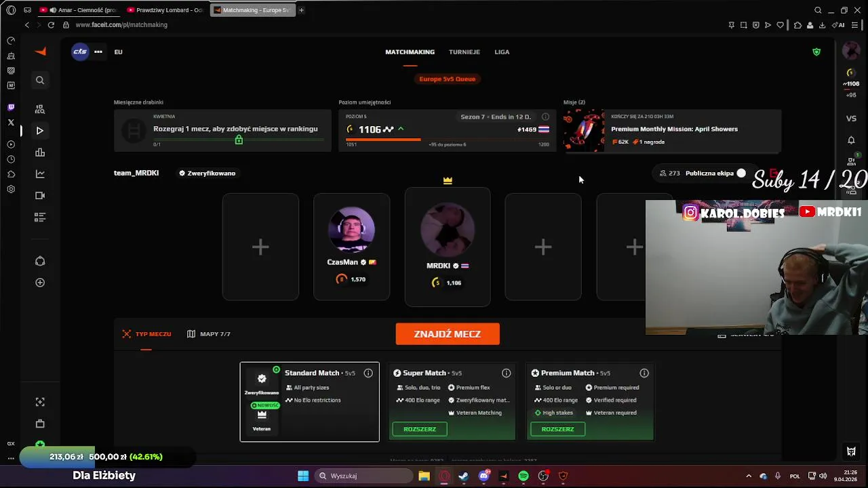Screen dimensions: 868x488
Task: Open the EU region selector
Action: point(118,52)
